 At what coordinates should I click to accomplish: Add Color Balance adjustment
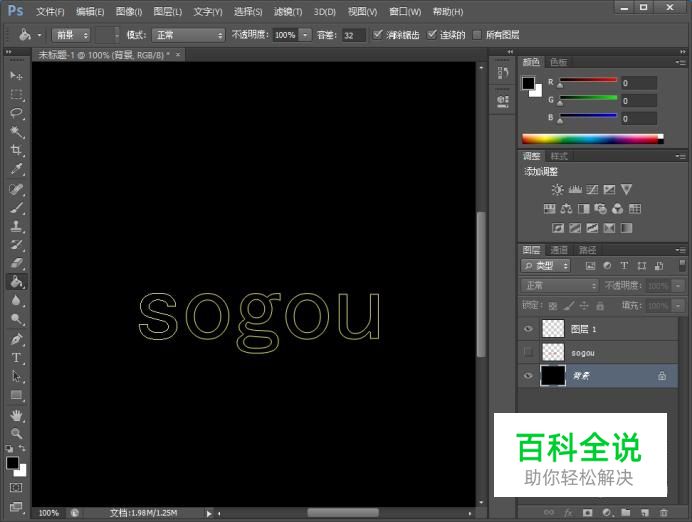[566, 209]
